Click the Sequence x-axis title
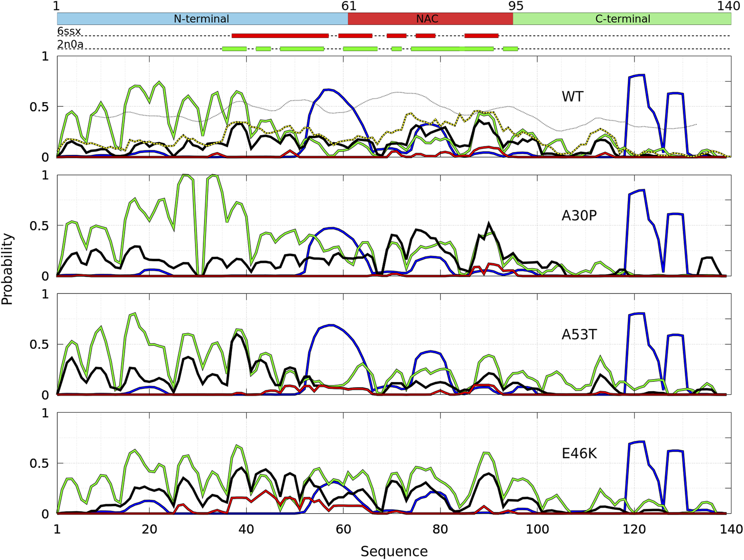This screenshot has height=560, width=744. [x=394, y=551]
